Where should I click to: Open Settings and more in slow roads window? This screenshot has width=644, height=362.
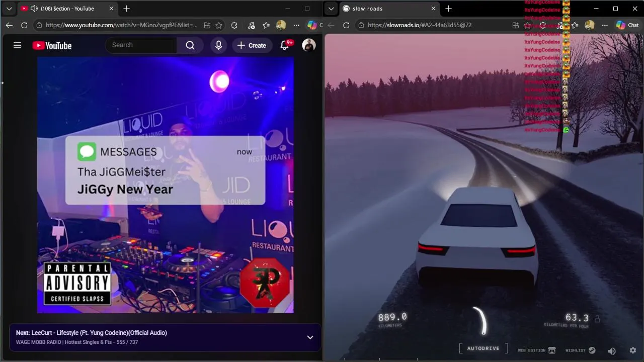(x=605, y=25)
